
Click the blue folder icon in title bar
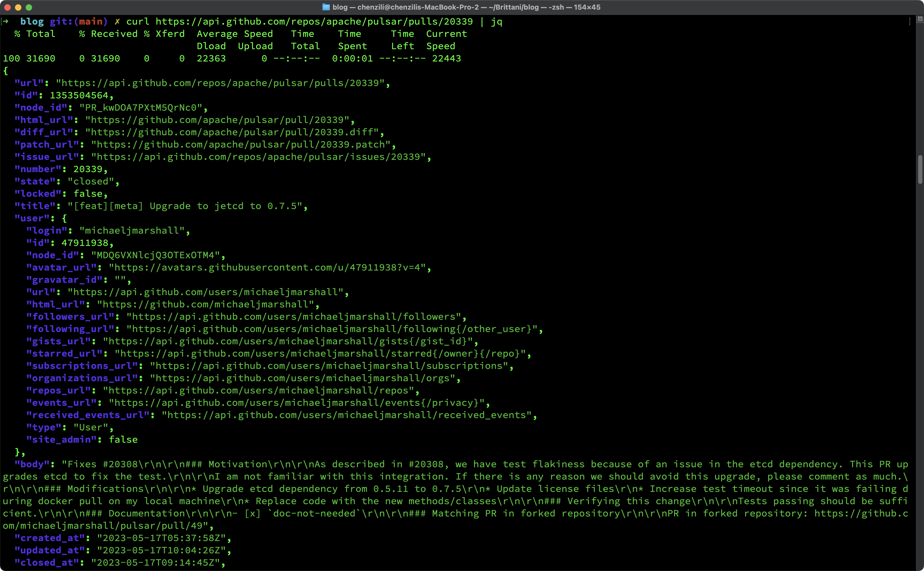pos(326,7)
